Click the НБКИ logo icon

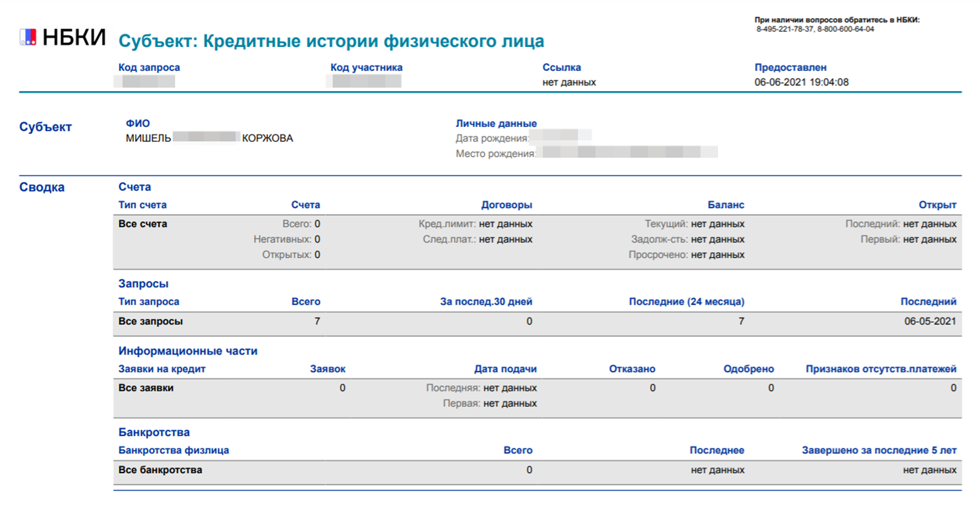(28, 37)
